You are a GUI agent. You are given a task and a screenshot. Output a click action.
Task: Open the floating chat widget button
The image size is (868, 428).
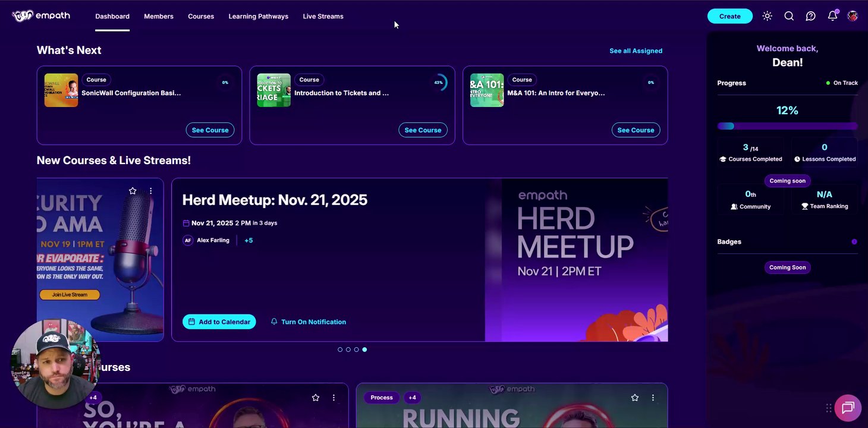848,408
